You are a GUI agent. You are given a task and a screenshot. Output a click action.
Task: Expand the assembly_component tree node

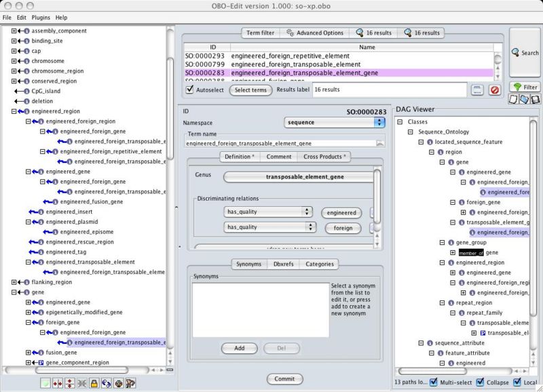pyautogui.click(x=14, y=31)
